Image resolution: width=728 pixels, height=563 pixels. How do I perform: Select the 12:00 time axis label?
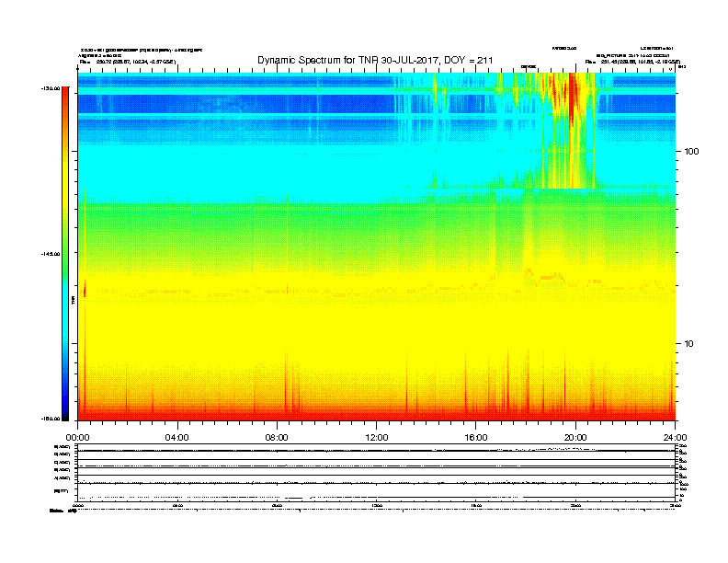coord(377,438)
